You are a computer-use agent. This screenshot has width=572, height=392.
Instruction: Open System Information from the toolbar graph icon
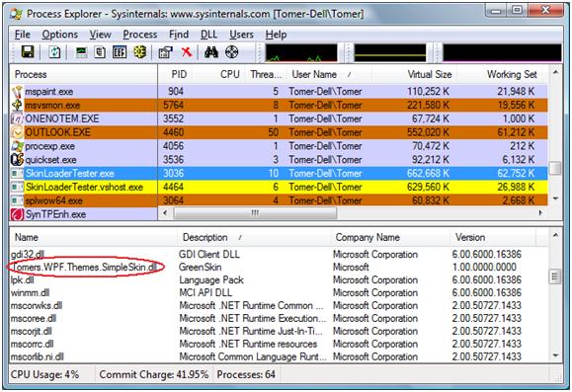click(x=81, y=52)
